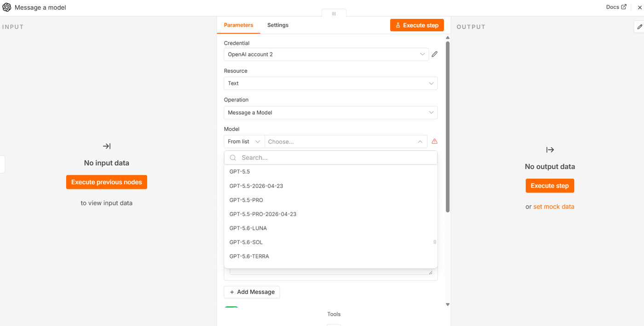The image size is (644, 326).
Task: Click Execute previous nodes button
Action: (107, 182)
